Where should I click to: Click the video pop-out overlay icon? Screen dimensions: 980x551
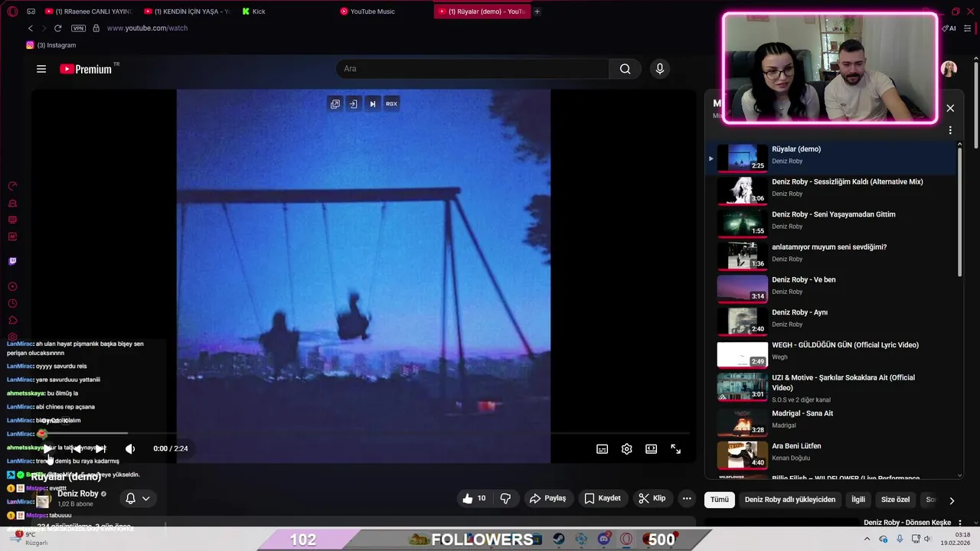[335, 104]
